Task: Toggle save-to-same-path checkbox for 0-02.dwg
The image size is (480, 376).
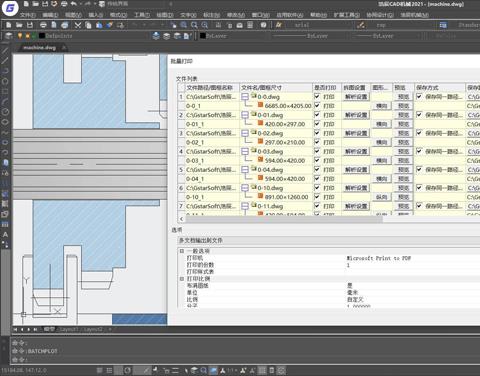Action: tap(419, 133)
